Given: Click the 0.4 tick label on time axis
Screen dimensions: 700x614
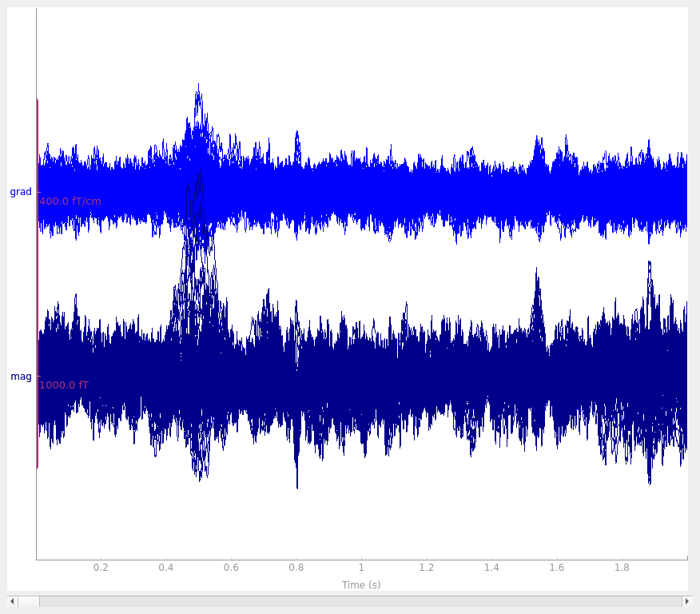Looking at the screenshot, I should pyautogui.click(x=166, y=568).
